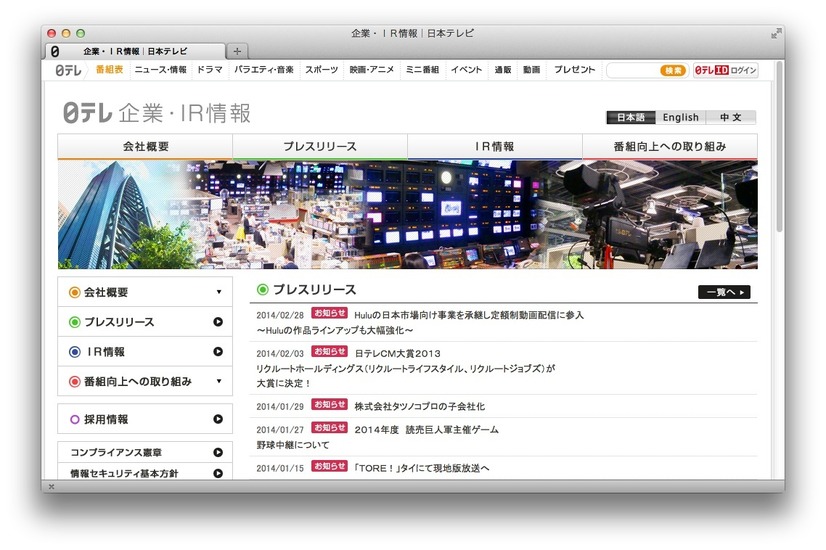Click the arrow icon next to sidebar IR情報
The width and height of the screenshot is (826, 550).
click(x=218, y=351)
